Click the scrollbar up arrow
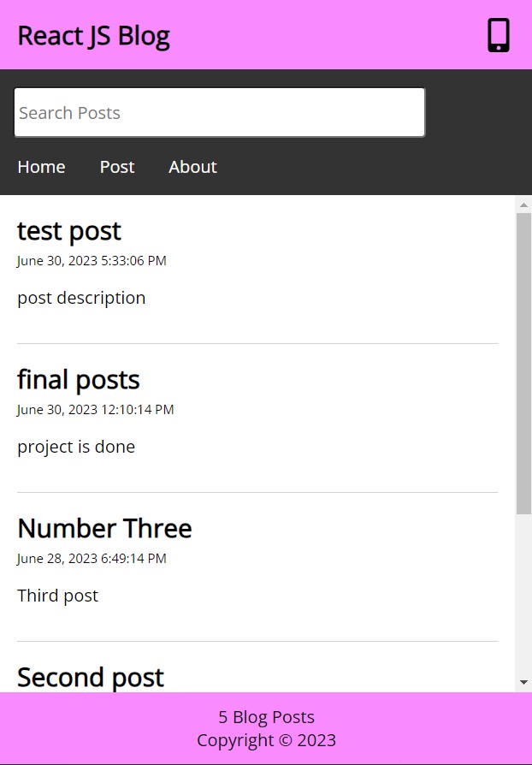 click(523, 205)
